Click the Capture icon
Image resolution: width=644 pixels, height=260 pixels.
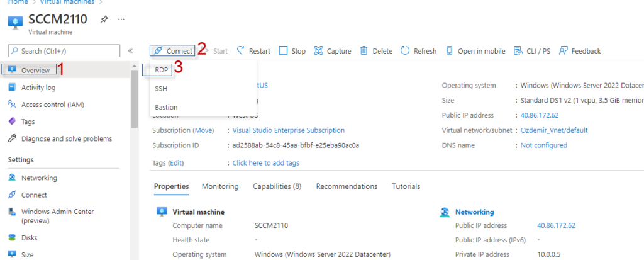318,50
